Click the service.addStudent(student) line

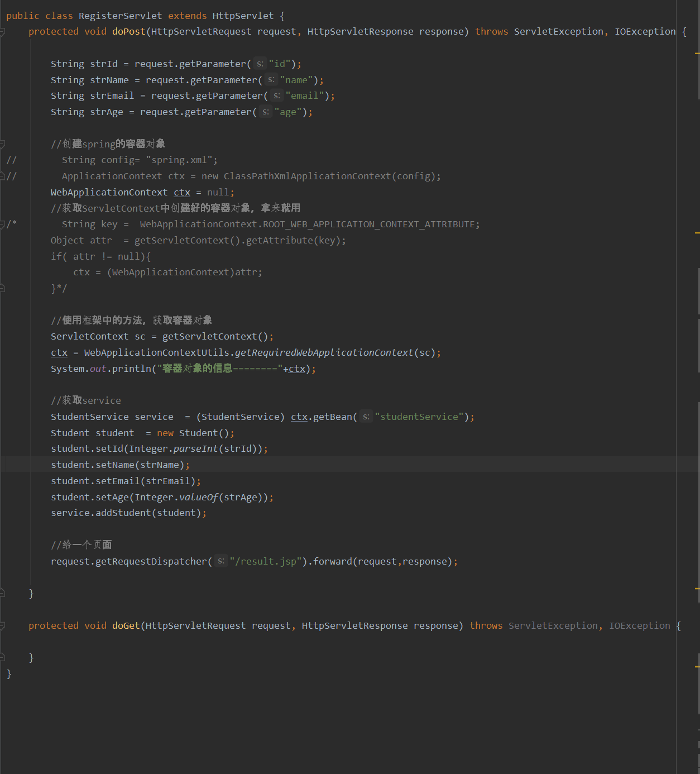(128, 513)
